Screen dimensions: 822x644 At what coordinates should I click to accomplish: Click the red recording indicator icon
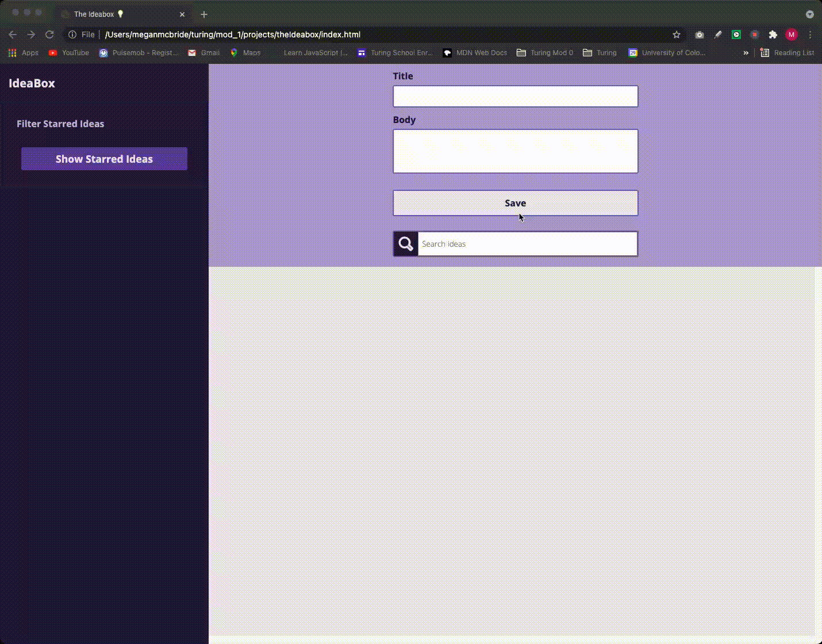coord(755,34)
